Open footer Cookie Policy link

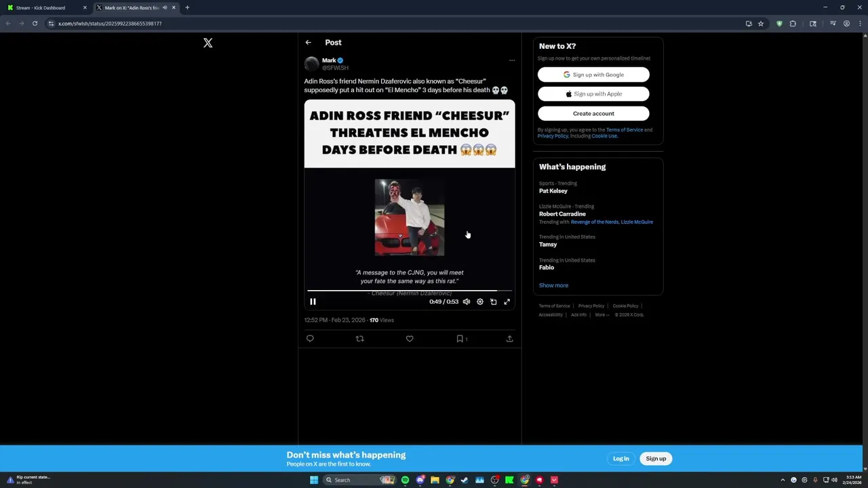(x=625, y=306)
